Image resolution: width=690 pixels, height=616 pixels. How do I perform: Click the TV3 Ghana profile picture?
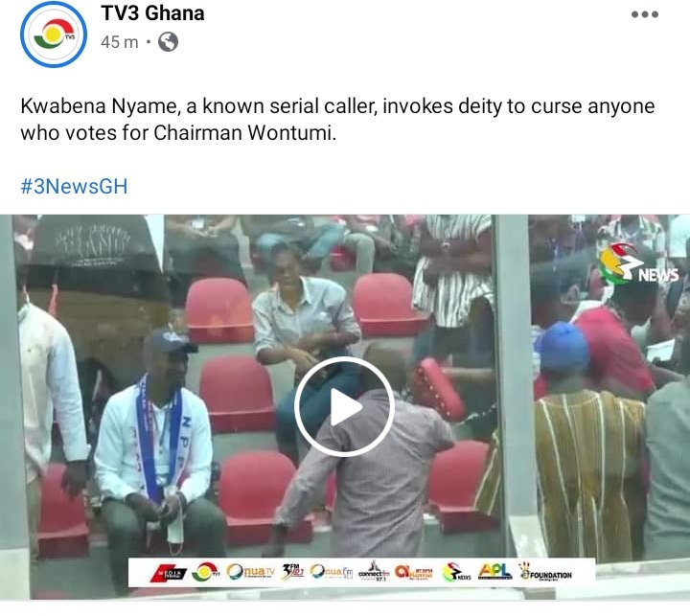point(54,34)
